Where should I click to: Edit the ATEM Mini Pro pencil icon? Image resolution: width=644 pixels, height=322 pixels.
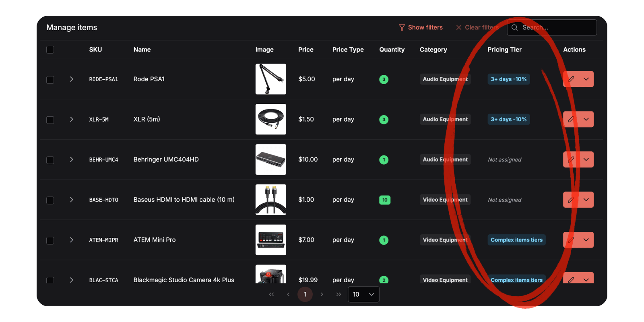571,240
